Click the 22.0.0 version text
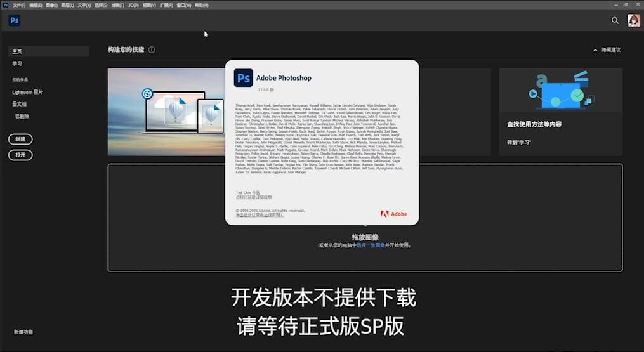This screenshot has height=352, width=644. [266, 89]
